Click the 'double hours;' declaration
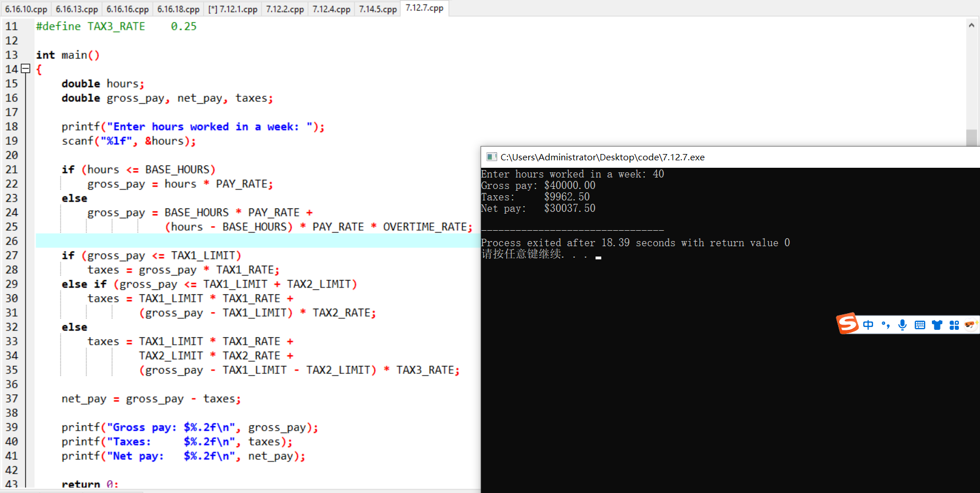Viewport: 980px width, 493px height. coord(103,84)
